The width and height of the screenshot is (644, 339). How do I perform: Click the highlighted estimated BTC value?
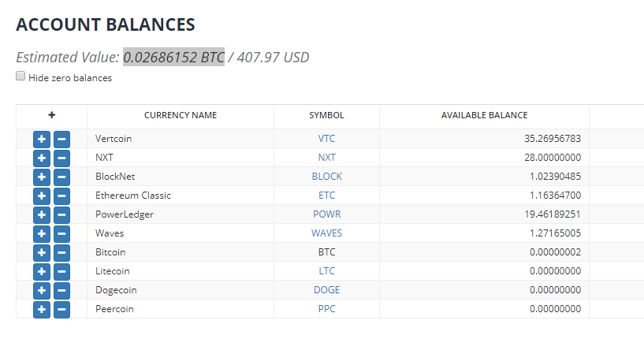pyautogui.click(x=173, y=57)
